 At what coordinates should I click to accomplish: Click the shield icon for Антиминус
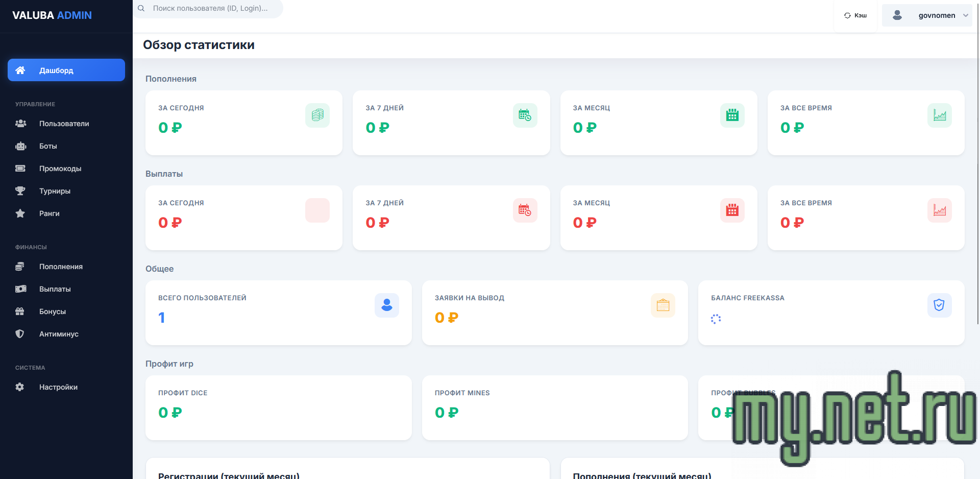point(20,334)
